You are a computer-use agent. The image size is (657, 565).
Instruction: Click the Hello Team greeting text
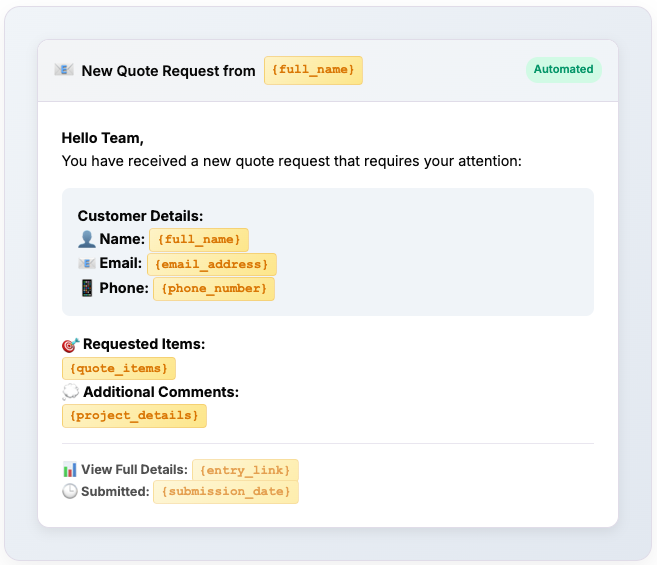point(103,138)
